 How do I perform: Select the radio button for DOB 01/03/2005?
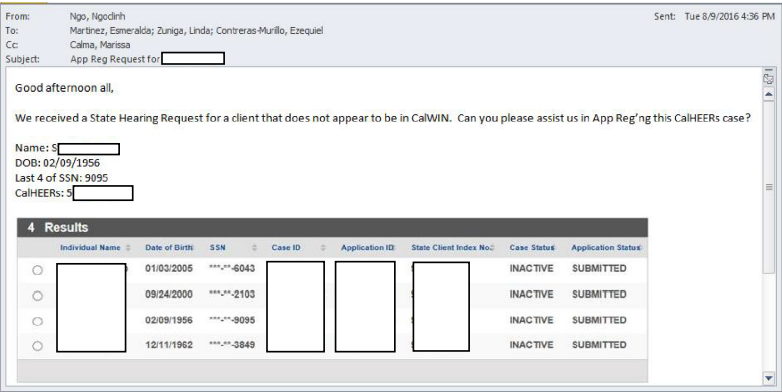click(x=37, y=270)
